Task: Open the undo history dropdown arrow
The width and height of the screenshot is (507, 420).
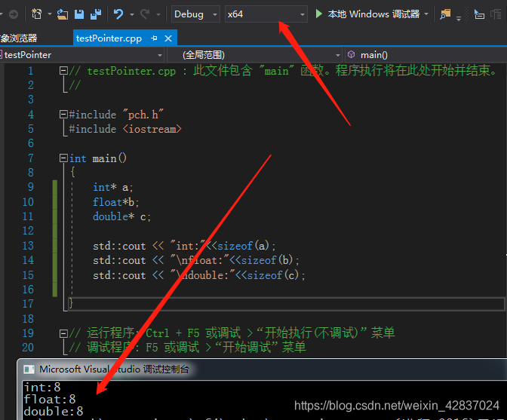Action: click(131, 14)
